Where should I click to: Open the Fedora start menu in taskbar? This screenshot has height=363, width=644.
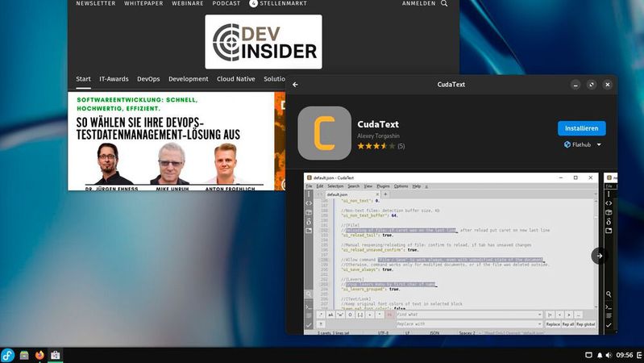8,355
